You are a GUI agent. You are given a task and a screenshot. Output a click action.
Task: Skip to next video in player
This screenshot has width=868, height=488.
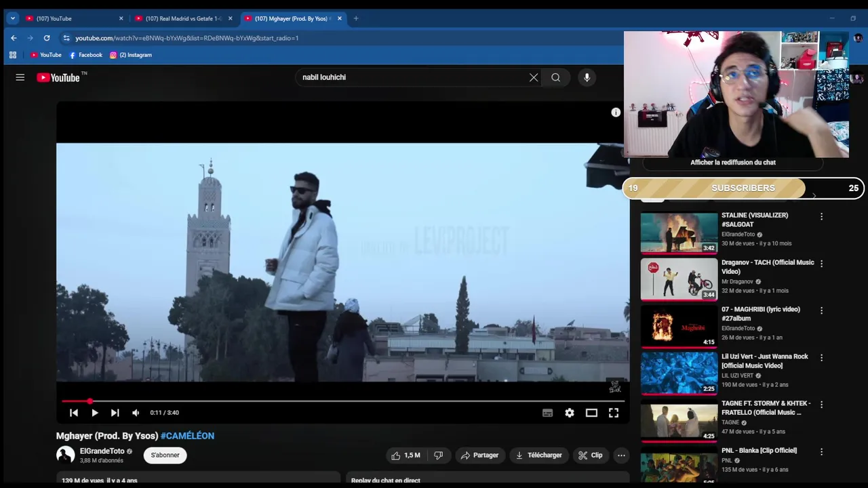tap(115, 413)
